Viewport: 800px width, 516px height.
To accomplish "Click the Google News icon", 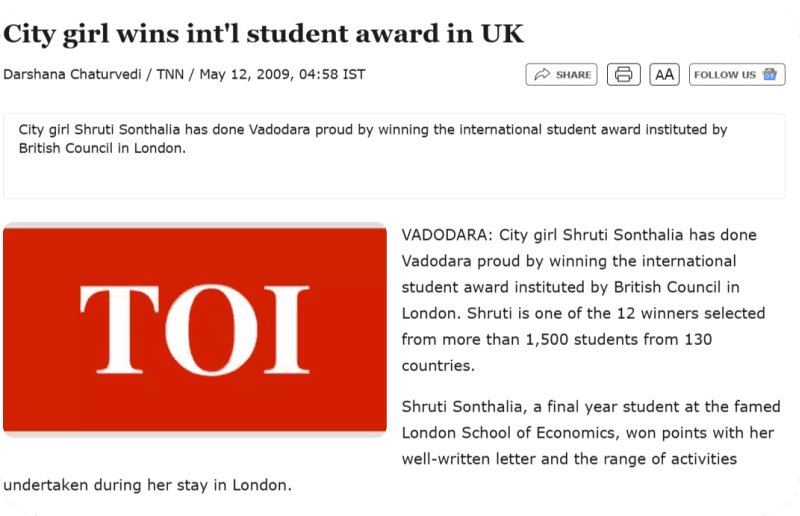I will tap(769, 74).
